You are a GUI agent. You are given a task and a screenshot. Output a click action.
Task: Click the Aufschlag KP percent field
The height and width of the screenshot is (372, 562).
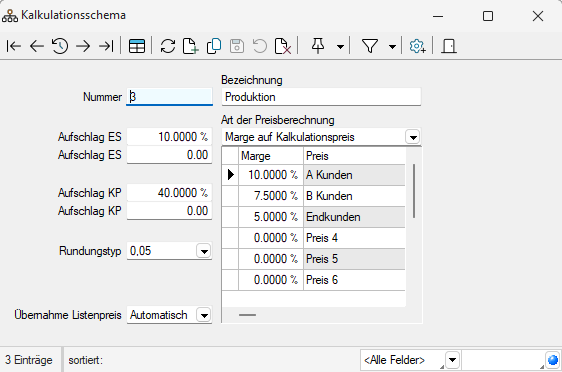coord(170,192)
